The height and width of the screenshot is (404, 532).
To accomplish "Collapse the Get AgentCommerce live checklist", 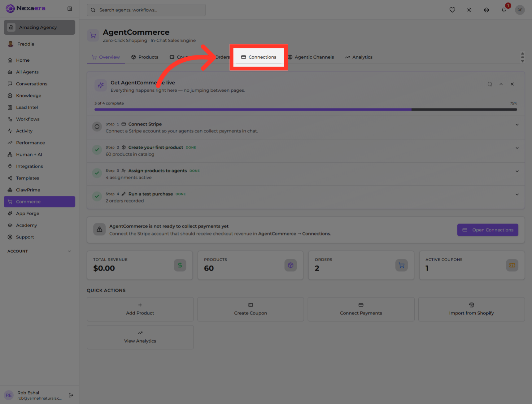I will (501, 84).
